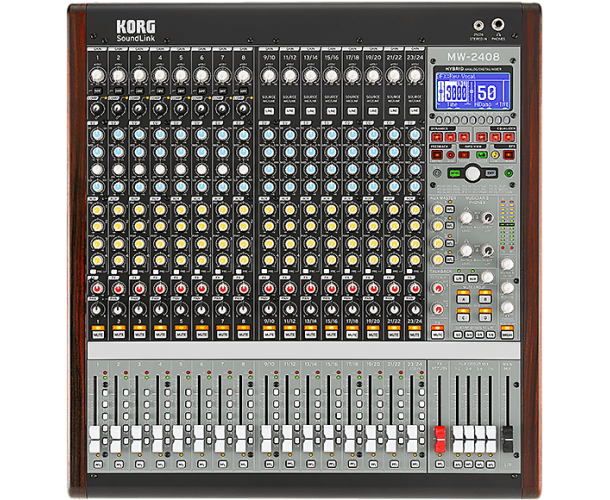The image size is (610, 500).
Task: Click the upper white Musician's Phones level knob
Action: pyautogui.click(x=466, y=218)
